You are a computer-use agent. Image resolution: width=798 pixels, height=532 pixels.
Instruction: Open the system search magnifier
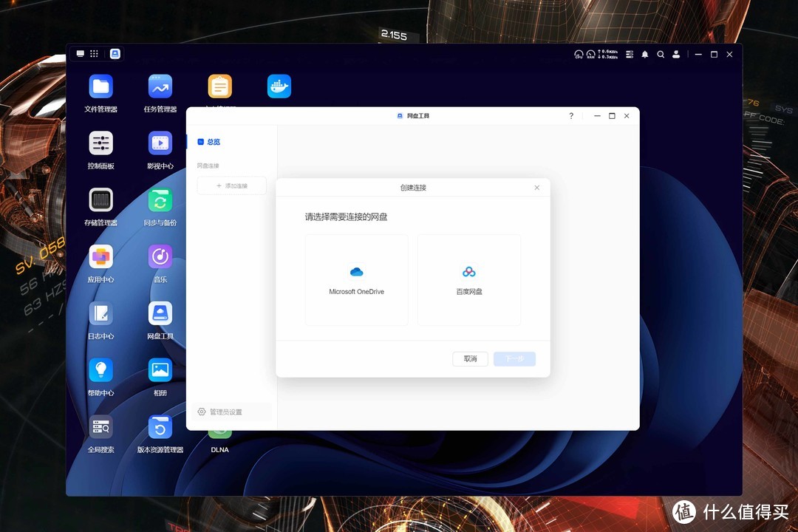coord(661,54)
